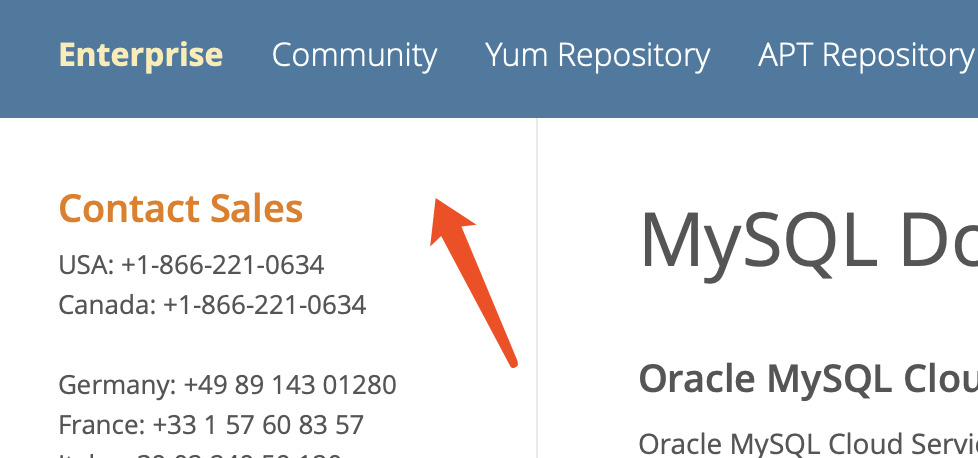Click the blue navigation bar left of Enterprise
Screen dimensions: 978x458
(x=28, y=54)
